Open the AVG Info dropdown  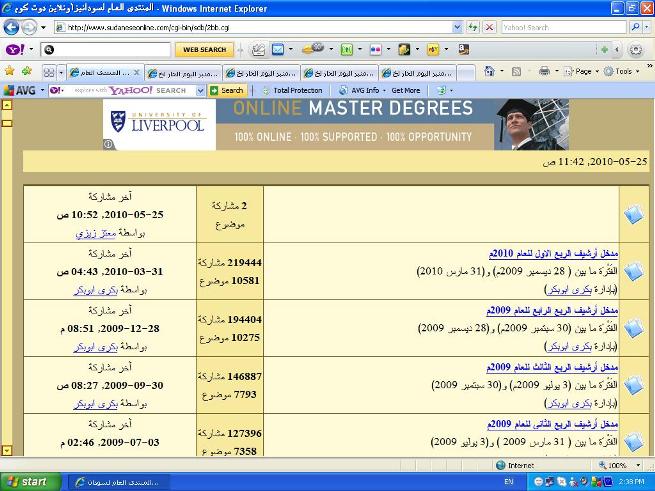point(363,90)
